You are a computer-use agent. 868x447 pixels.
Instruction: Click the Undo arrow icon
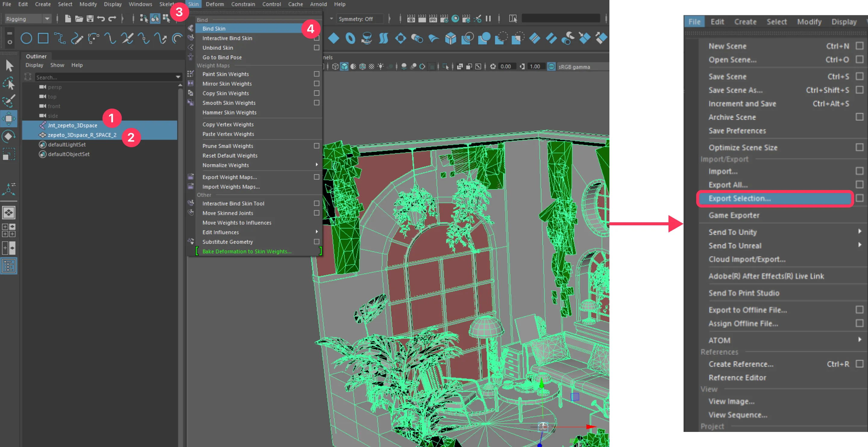pos(101,18)
